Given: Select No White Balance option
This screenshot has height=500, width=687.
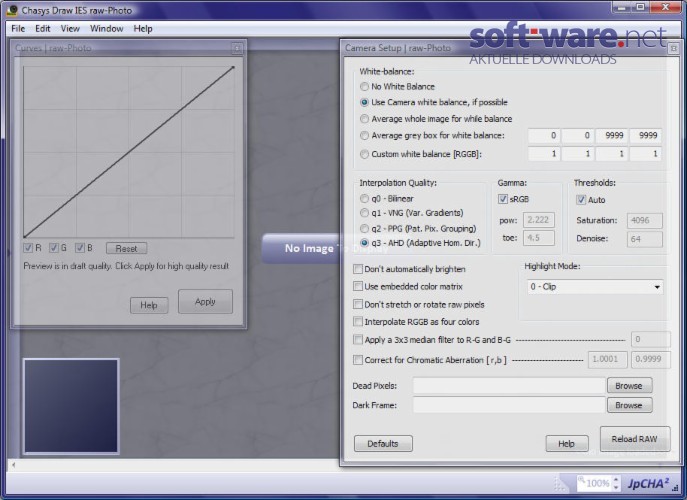Looking at the screenshot, I should 364,86.
